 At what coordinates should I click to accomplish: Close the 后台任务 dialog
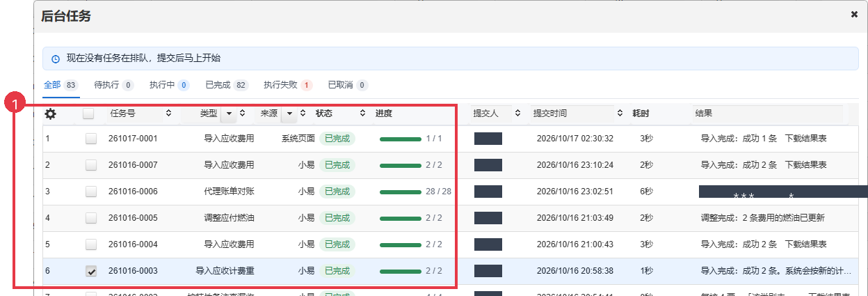pyautogui.click(x=854, y=14)
